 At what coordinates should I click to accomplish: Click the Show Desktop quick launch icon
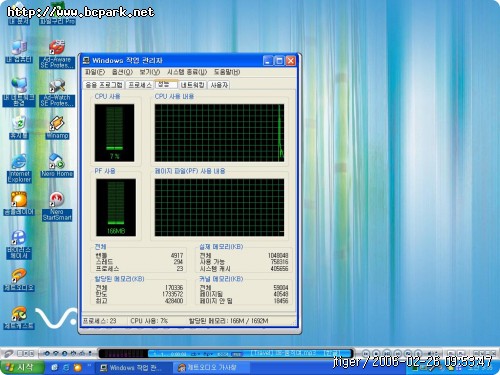(55, 367)
